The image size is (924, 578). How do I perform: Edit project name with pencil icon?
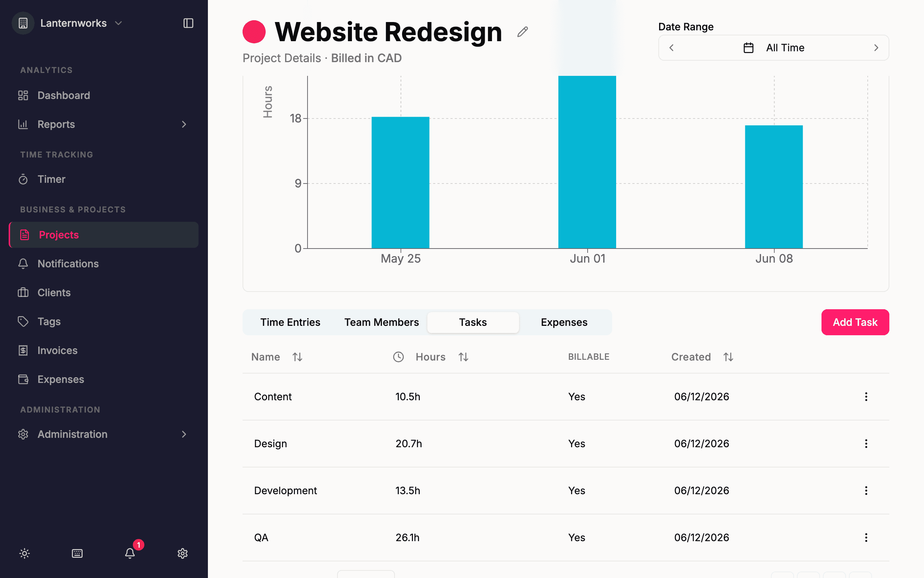523,32
